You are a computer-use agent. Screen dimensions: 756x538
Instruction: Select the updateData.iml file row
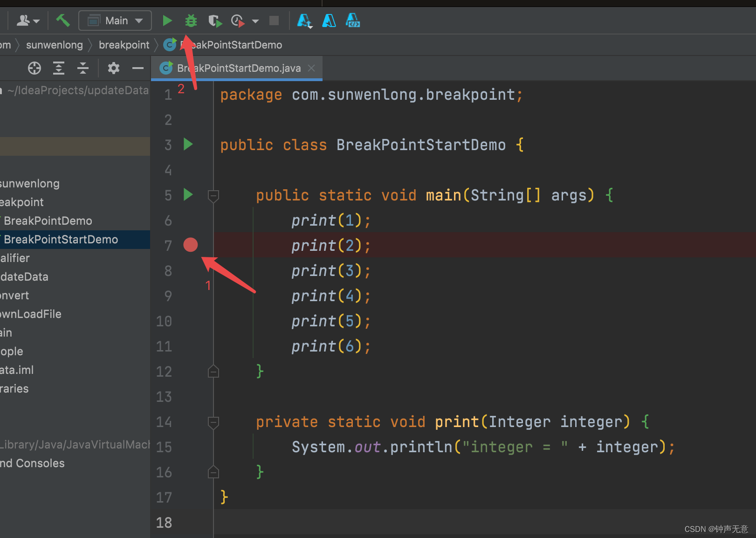coord(75,370)
